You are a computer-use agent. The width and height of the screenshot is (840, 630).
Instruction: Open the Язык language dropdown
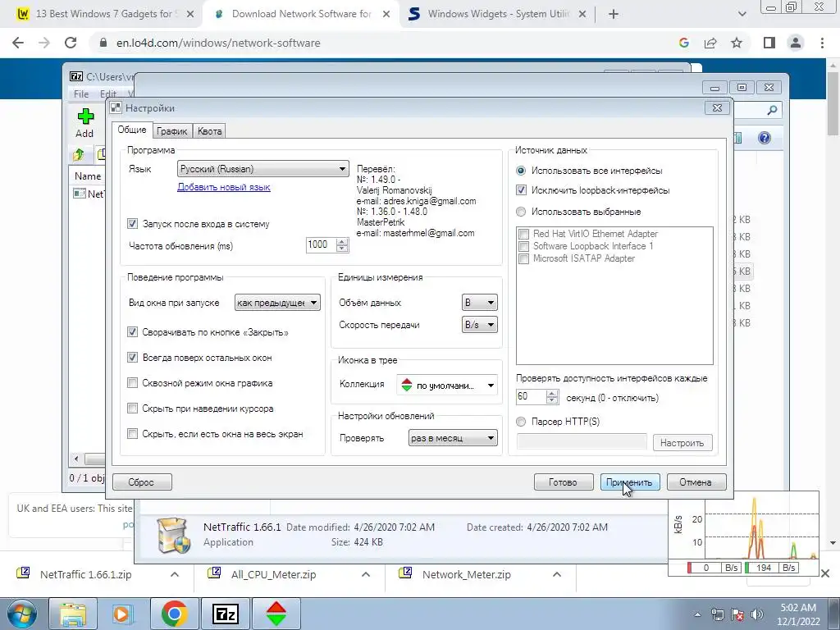pyautogui.click(x=262, y=169)
